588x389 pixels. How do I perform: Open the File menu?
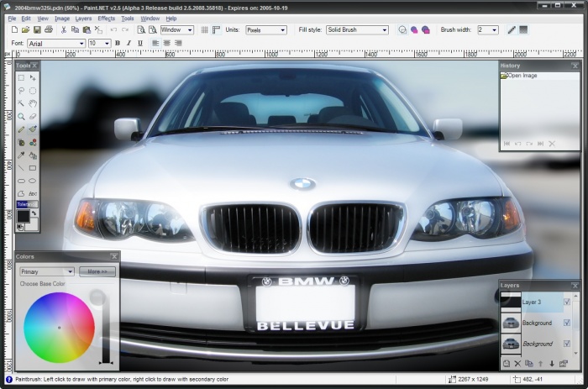pos(12,18)
